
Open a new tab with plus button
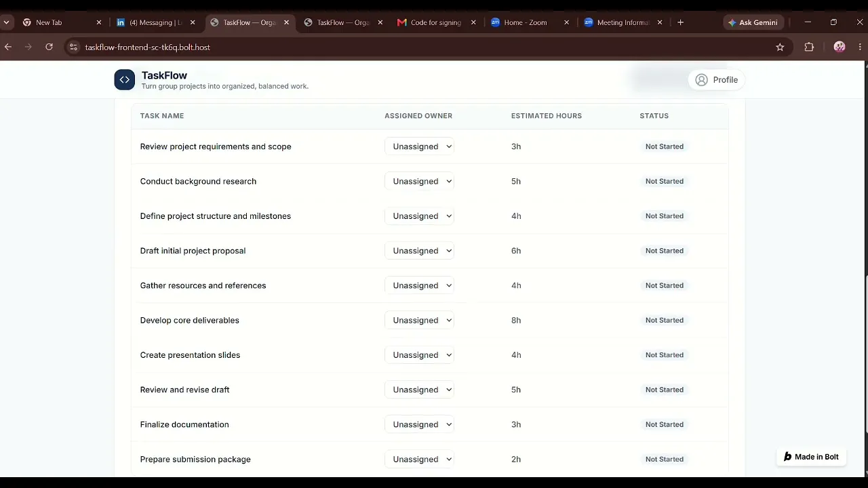(680, 22)
